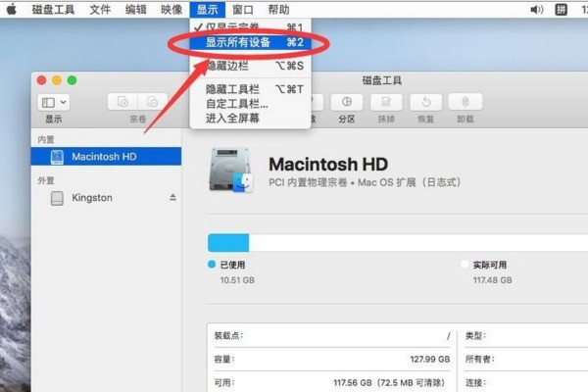Click the 117.48 GB available value
588x392 pixels.
click(492, 280)
